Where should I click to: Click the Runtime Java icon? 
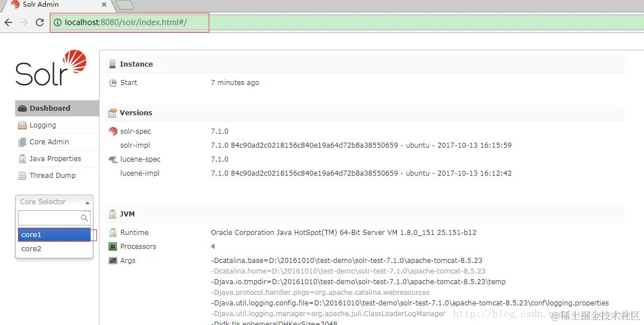(112, 233)
